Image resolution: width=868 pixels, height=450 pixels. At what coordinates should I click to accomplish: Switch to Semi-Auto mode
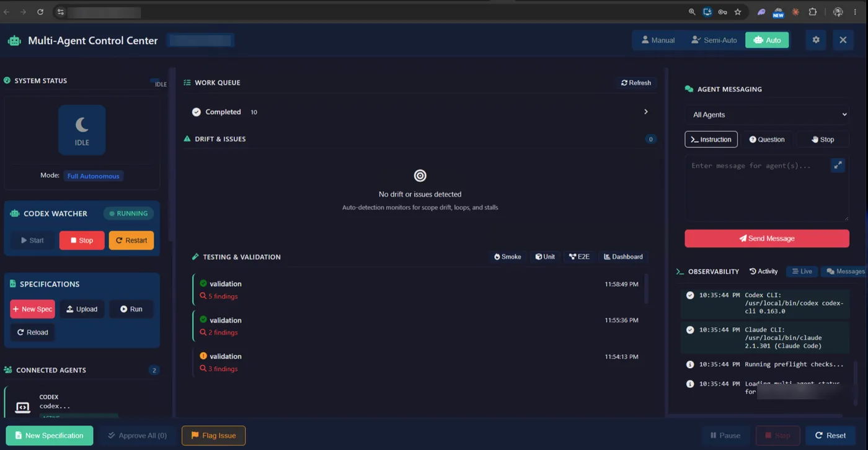[x=714, y=40]
